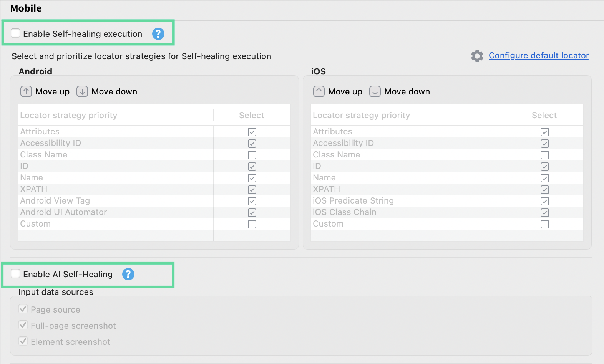The image size is (604, 364).
Task: Tick the Enable AI Self-Healing checkbox
Action: (16, 274)
